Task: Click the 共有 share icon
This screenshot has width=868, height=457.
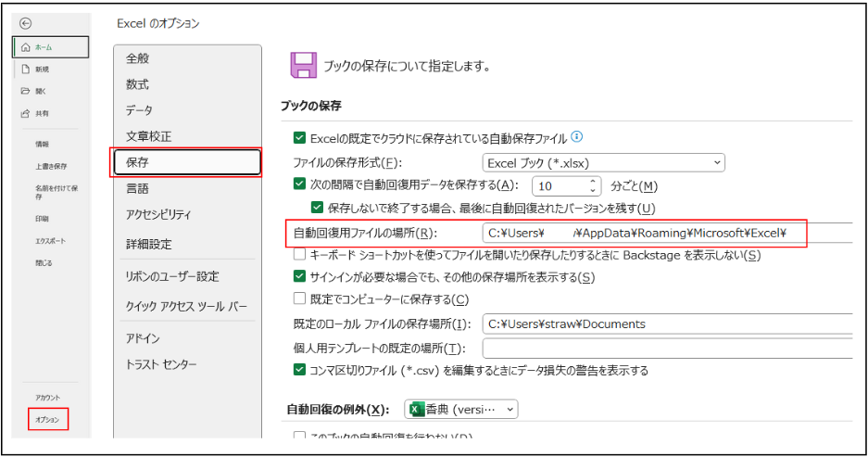Action: [x=25, y=114]
